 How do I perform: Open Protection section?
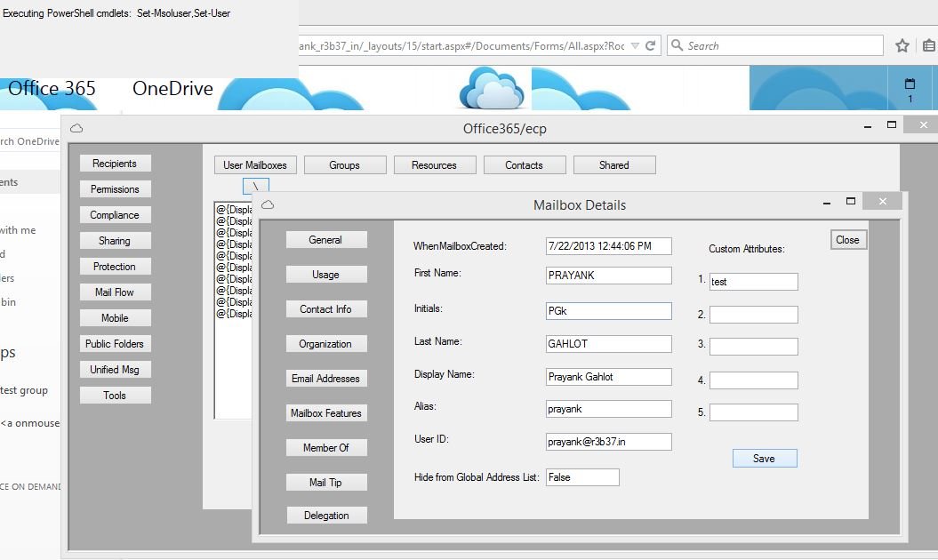point(115,267)
